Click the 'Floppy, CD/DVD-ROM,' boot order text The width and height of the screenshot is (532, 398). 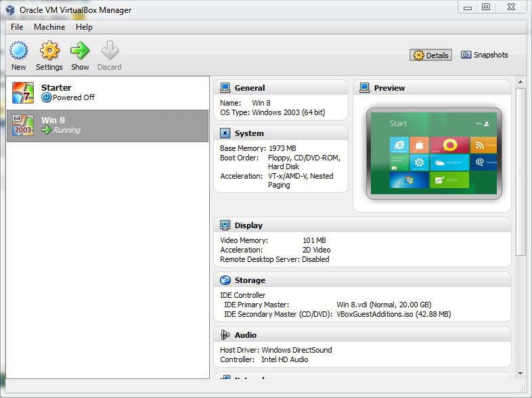click(x=304, y=158)
